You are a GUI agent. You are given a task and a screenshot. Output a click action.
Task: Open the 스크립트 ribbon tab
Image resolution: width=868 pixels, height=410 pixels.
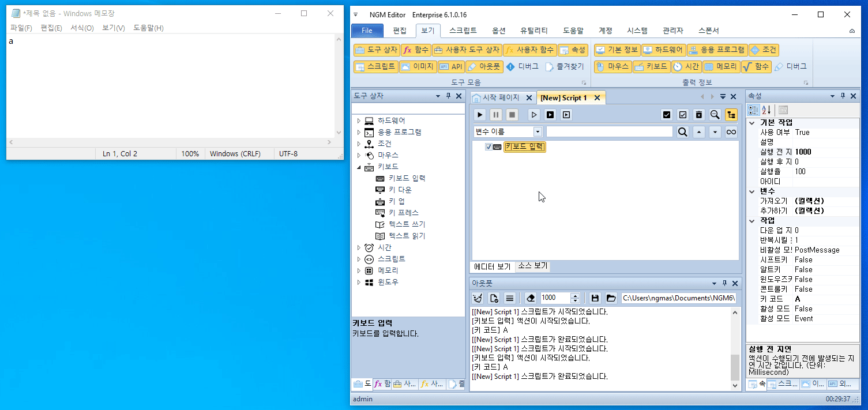coord(463,31)
